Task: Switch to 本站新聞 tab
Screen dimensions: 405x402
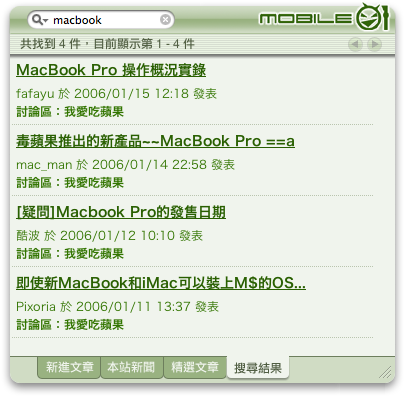Action: click(x=131, y=367)
